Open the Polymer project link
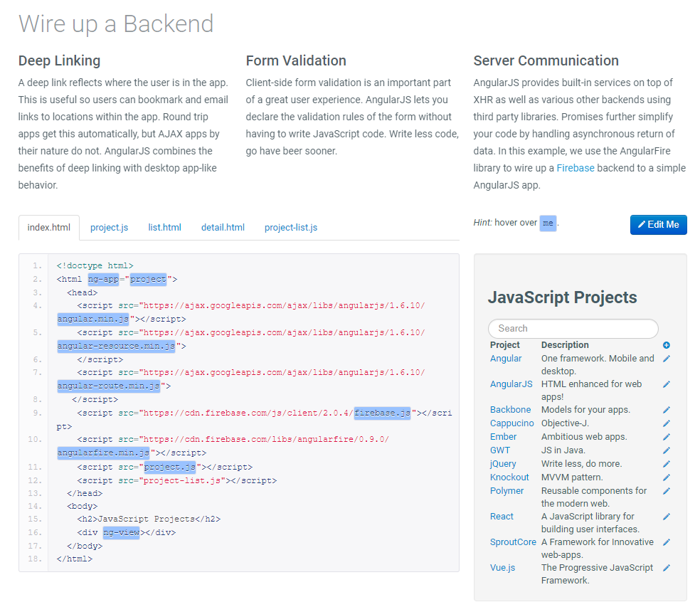 (507, 490)
